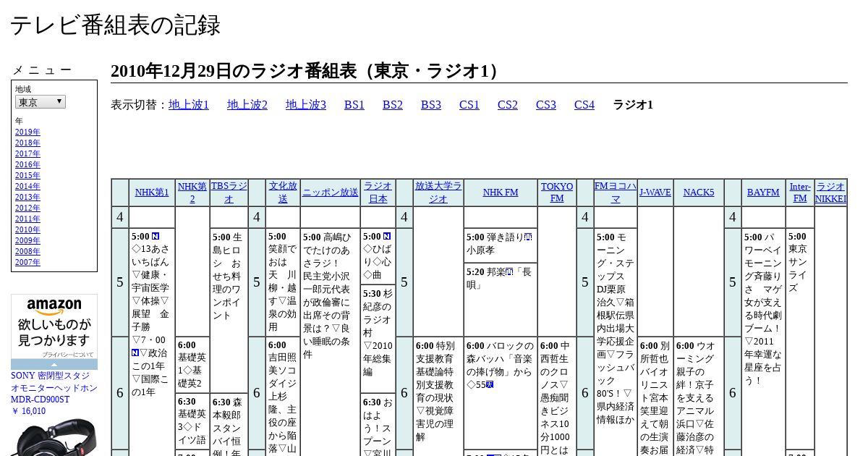This screenshot has height=456, width=868.
Task: Open the 2011年 year link
Action: [27, 219]
